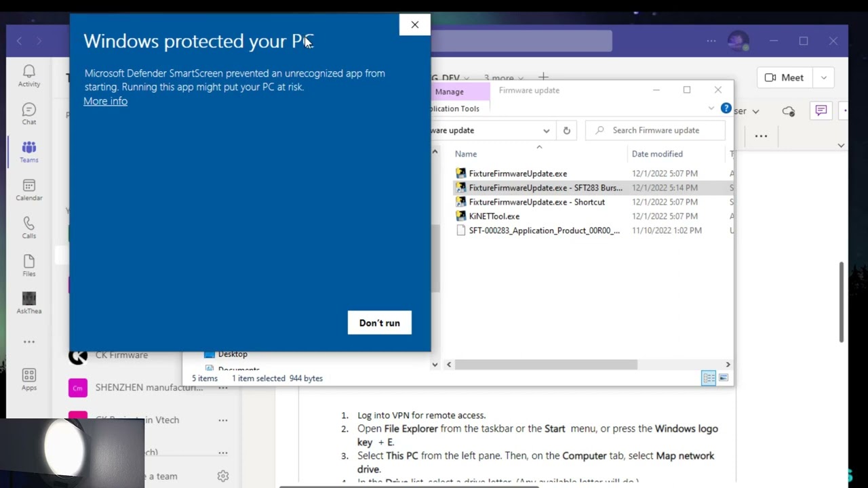This screenshot has width=868, height=488.
Task: Click 12/1/2022 5:14 PM date cell
Action: (665, 188)
